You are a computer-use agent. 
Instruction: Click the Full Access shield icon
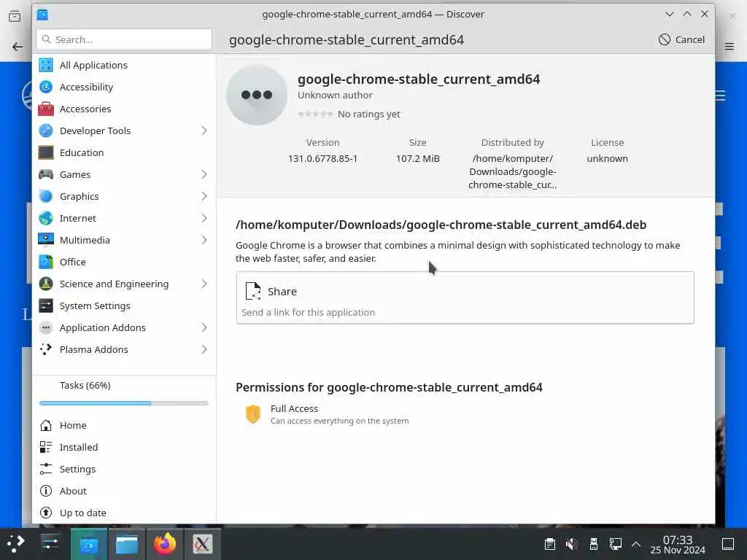[x=253, y=414]
